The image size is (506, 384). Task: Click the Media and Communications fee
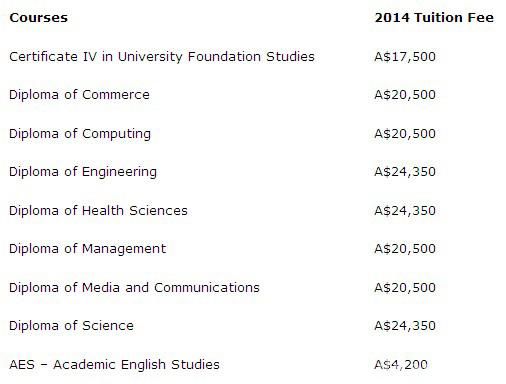[405, 288]
